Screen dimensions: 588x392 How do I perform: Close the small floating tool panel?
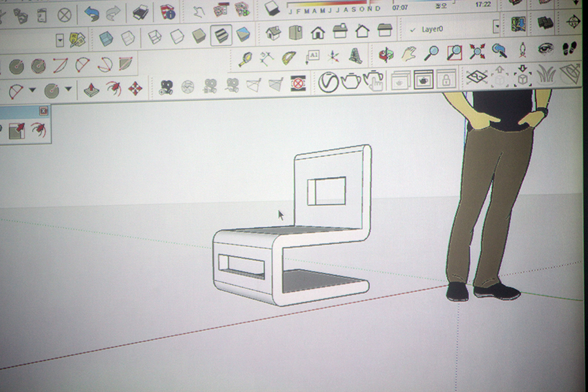(44, 110)
